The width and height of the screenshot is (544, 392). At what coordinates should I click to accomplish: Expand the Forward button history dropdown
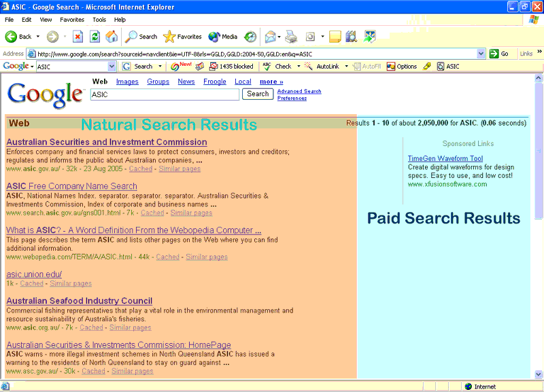click(x=65, y=37)
